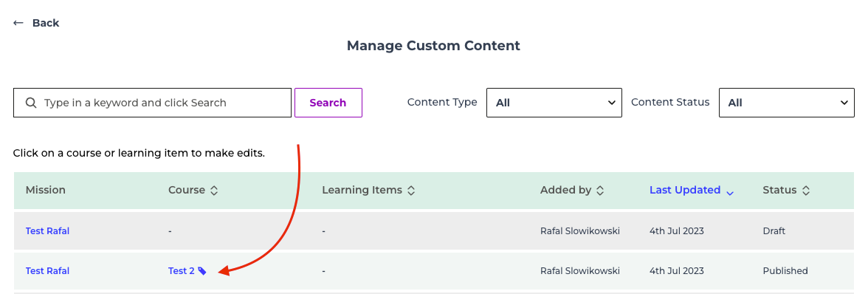Open the Content Type dropdown
Screen dimensions: 868x294
554,103
